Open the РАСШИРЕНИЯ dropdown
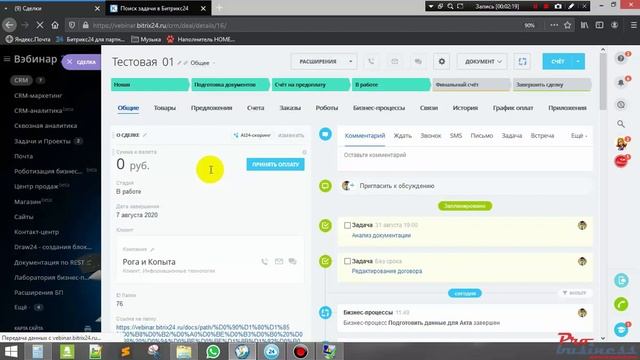Screen dimensions: 640x360 point(323,62)
